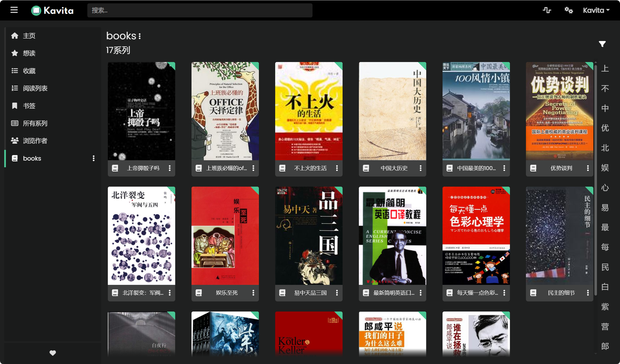Click book icon on 中国大历史 card
Image resolution: width=620 pixels, height=364 pixels.
pos(366,168)
